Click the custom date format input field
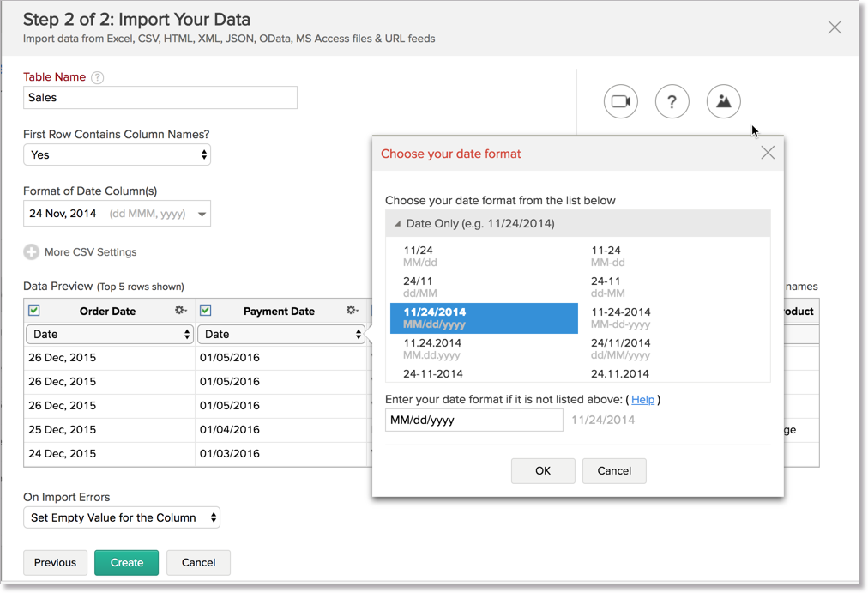 473,421
